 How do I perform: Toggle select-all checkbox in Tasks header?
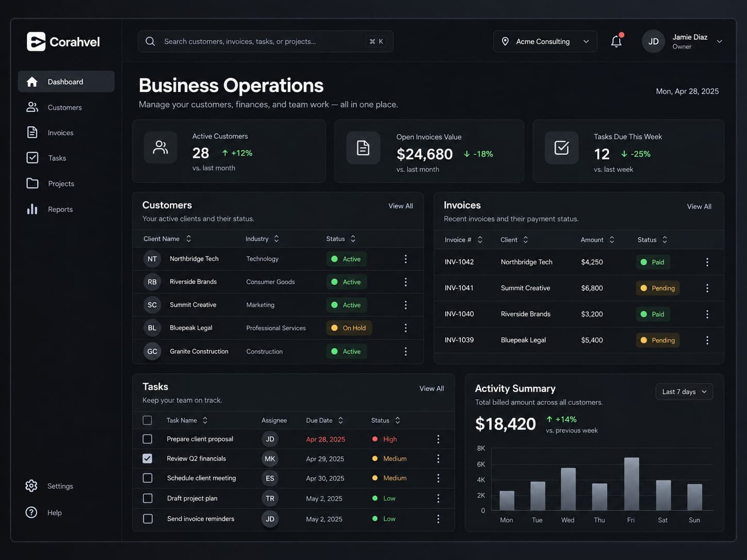pyautogui.click(x=148, y=420)
